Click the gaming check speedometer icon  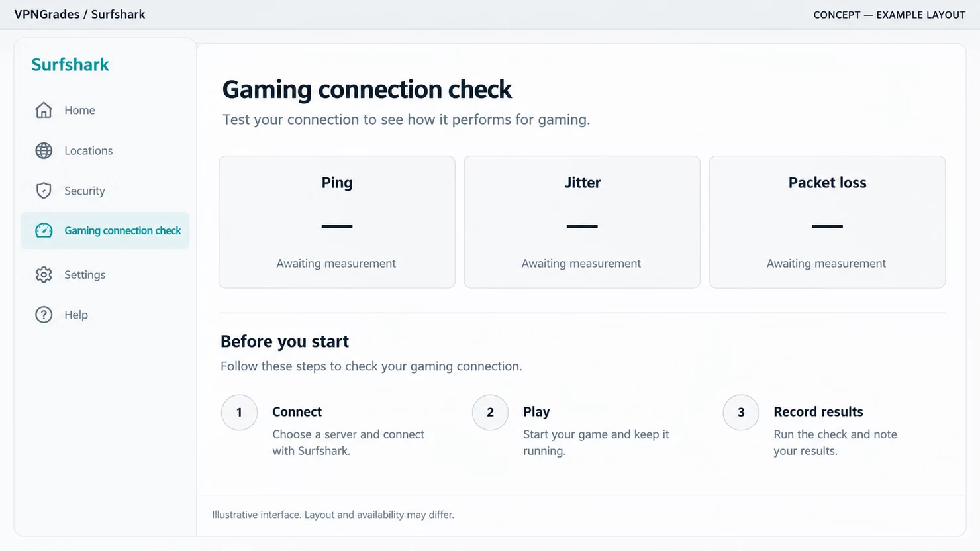[x=44, y=230]
